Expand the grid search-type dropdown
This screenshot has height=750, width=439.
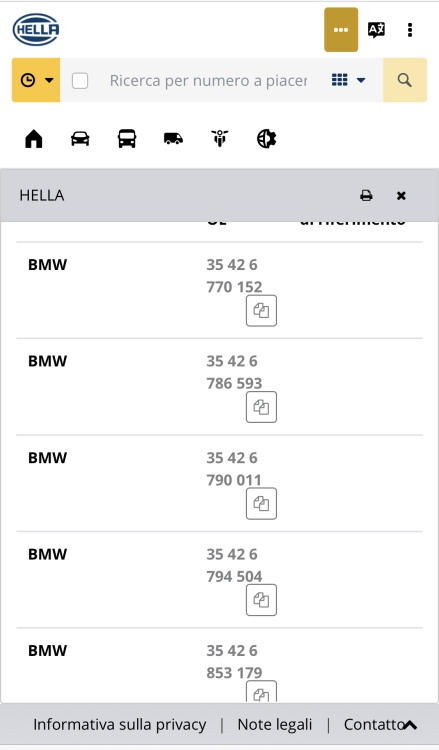coord(349,80)
